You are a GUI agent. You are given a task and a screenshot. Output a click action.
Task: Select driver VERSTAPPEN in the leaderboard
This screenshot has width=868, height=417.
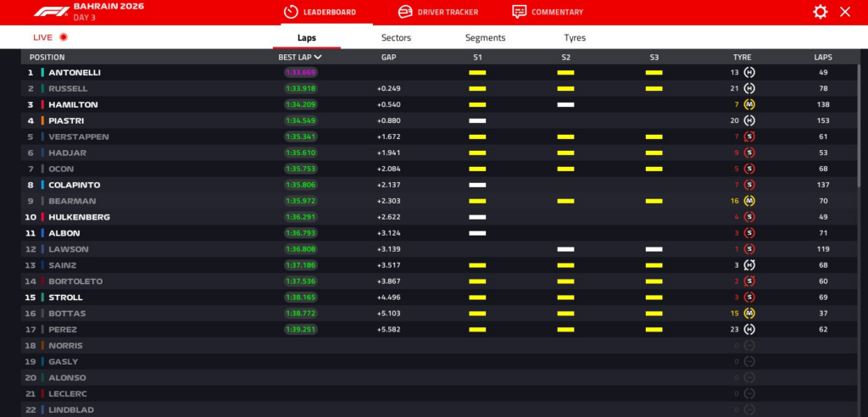pos(79,136)
